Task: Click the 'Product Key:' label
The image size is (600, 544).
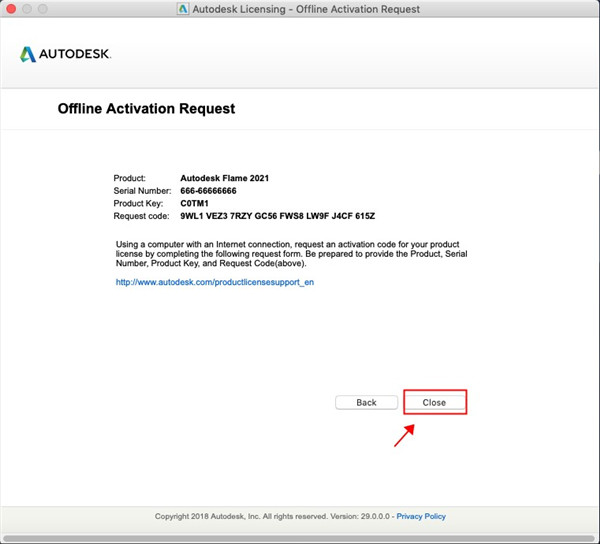Action: pos(138,204)
